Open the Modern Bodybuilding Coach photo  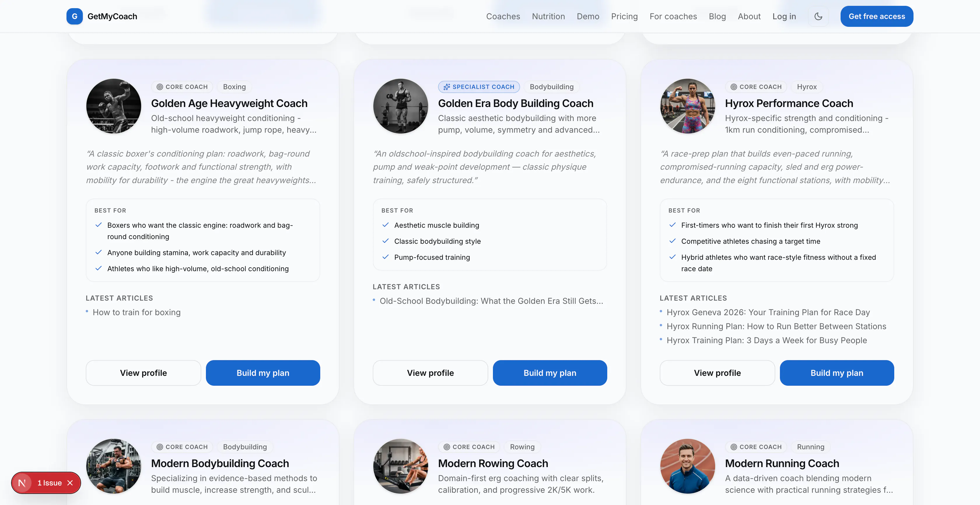(114, 466)
